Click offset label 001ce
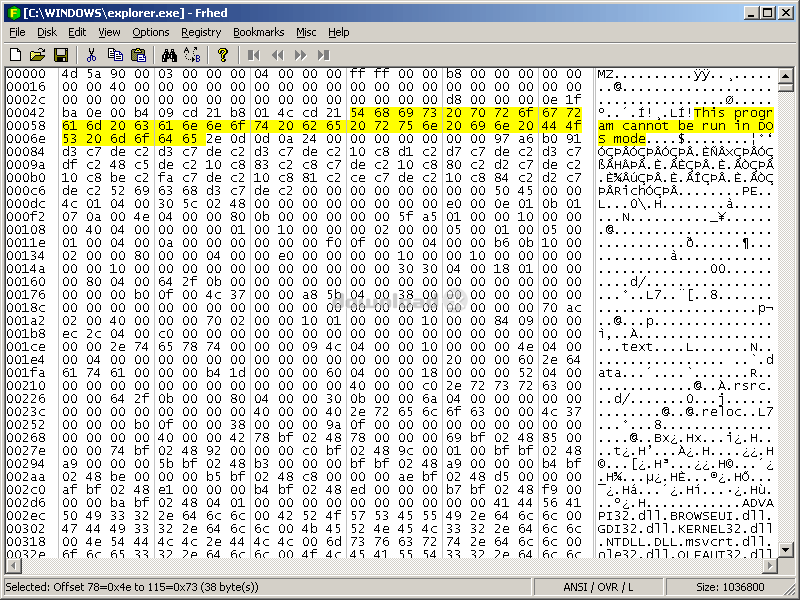800x600 pixels. (x=26, y=347)
